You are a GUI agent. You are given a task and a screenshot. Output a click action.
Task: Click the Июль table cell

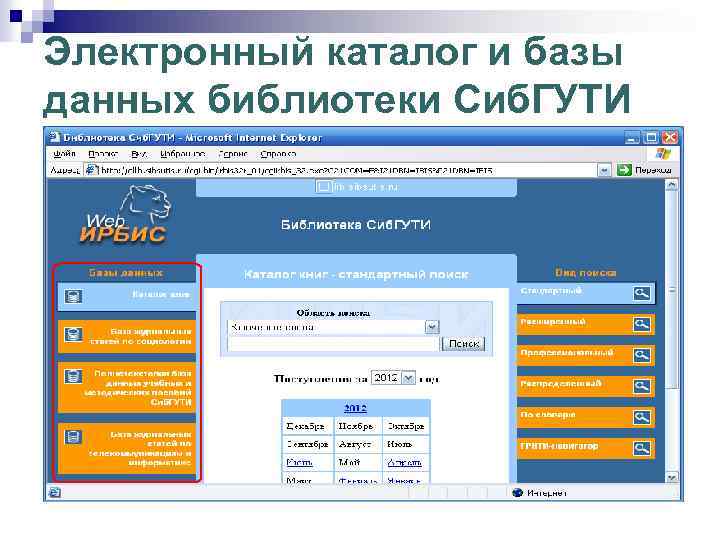coord(406,444)
